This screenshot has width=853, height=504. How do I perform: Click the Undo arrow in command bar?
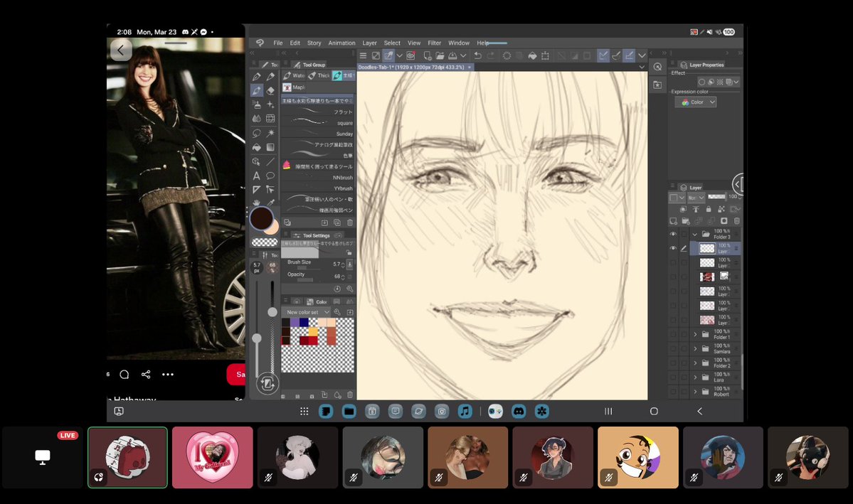click(x=477, y=55)
